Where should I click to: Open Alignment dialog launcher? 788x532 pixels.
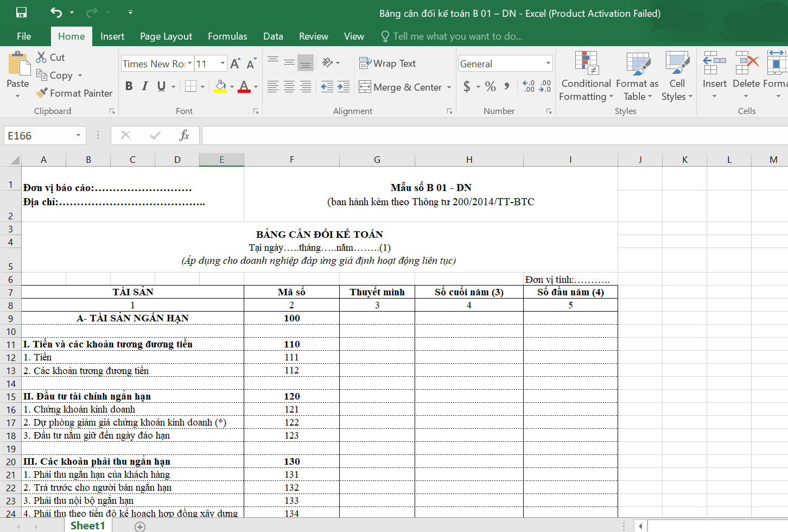(449, 111)
